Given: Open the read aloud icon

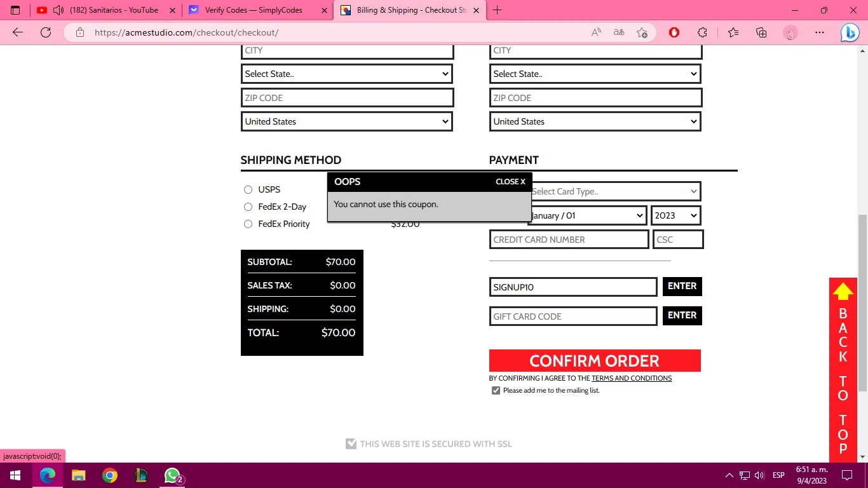Looking at the screenshot, I should [596, 32].
